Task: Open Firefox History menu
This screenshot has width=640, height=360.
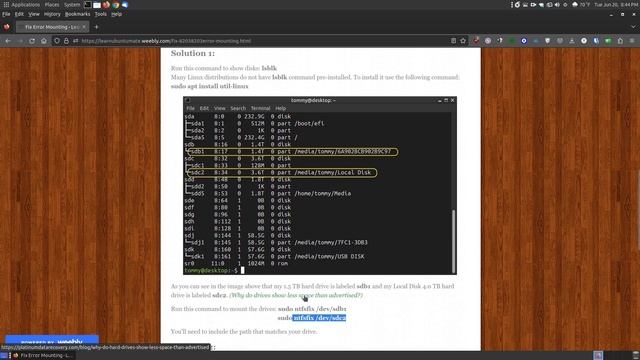Action: 52,14
